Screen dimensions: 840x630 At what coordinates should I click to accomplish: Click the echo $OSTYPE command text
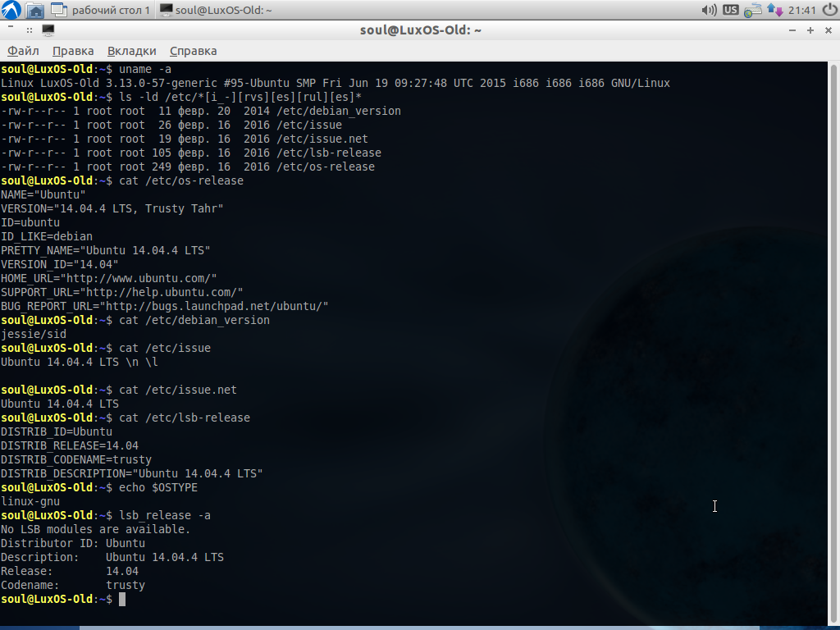pos(158,487)
